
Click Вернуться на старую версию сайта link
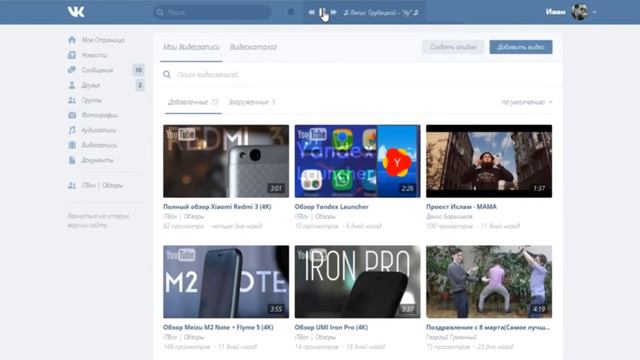[98, 220]
